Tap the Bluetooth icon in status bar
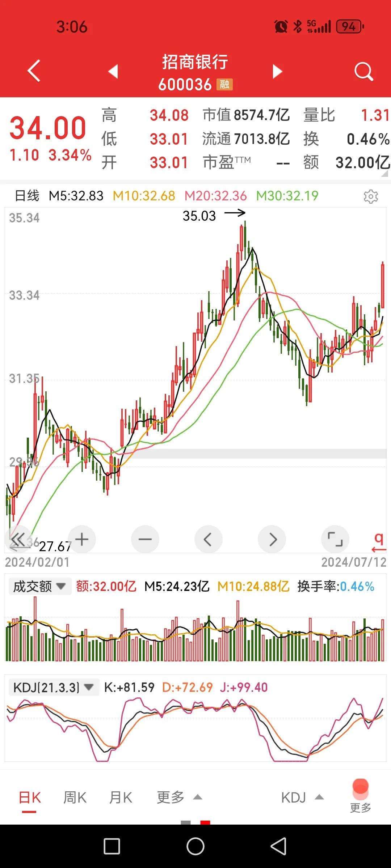 click(297, 26)
